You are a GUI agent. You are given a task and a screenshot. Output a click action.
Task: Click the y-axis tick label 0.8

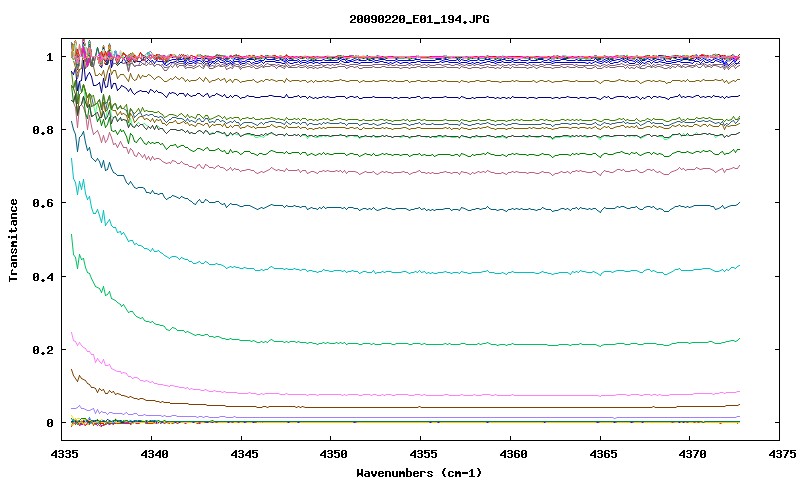coord(43,130)
